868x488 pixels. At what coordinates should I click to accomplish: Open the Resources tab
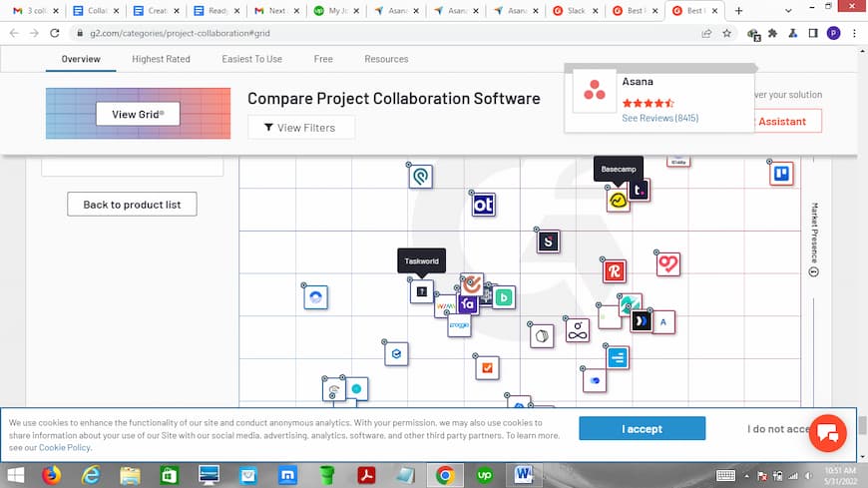coord(386,59)
